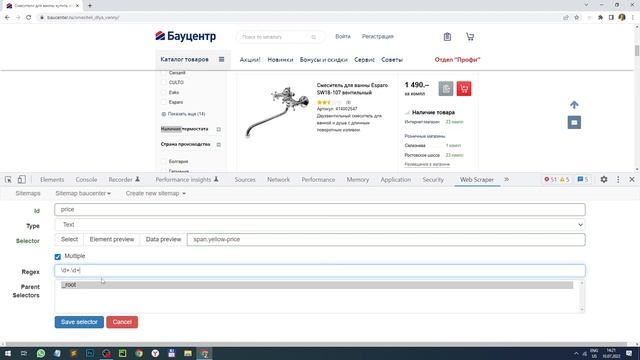The height and width of the screenshot is (360, 640).
Task: Uncheck the Multiple checkbox
Action: [58, 257]
